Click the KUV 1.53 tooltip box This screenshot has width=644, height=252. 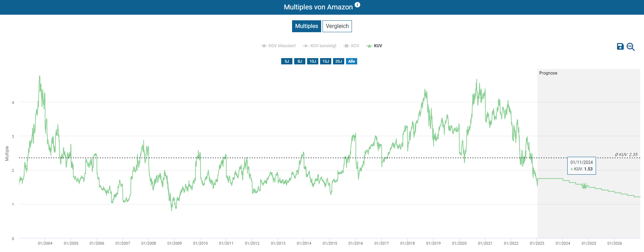tap(581, 166)
